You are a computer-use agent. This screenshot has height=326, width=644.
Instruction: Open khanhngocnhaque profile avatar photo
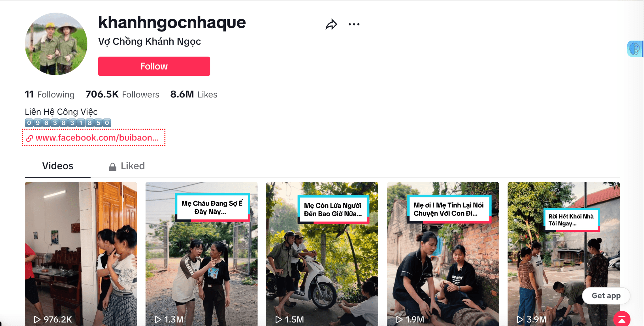56,44
